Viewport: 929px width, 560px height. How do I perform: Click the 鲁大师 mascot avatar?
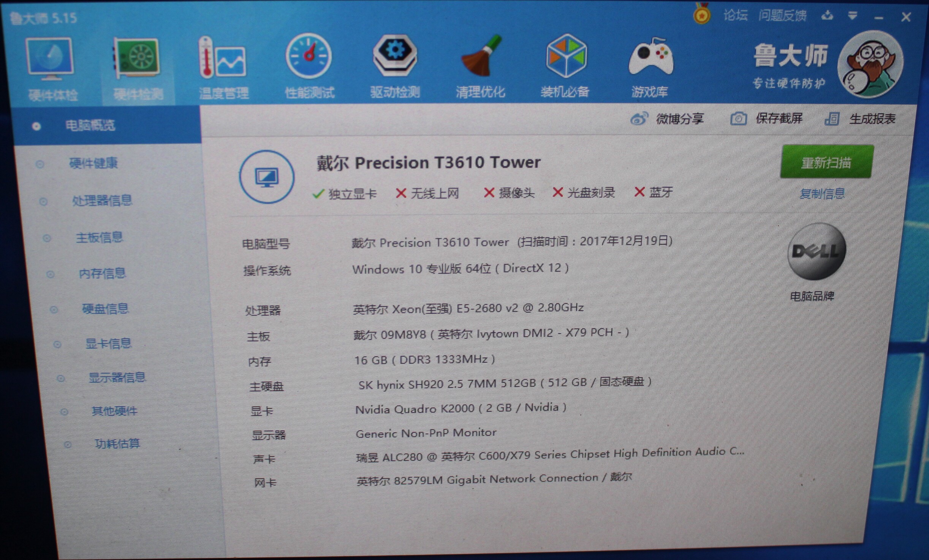870,64
